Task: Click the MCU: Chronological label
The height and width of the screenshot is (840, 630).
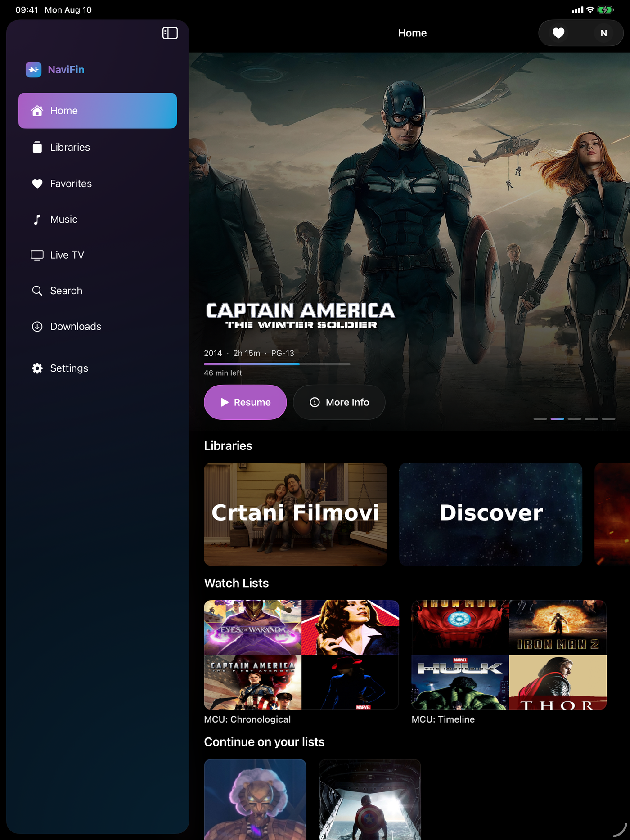Action: pos(247,719)
